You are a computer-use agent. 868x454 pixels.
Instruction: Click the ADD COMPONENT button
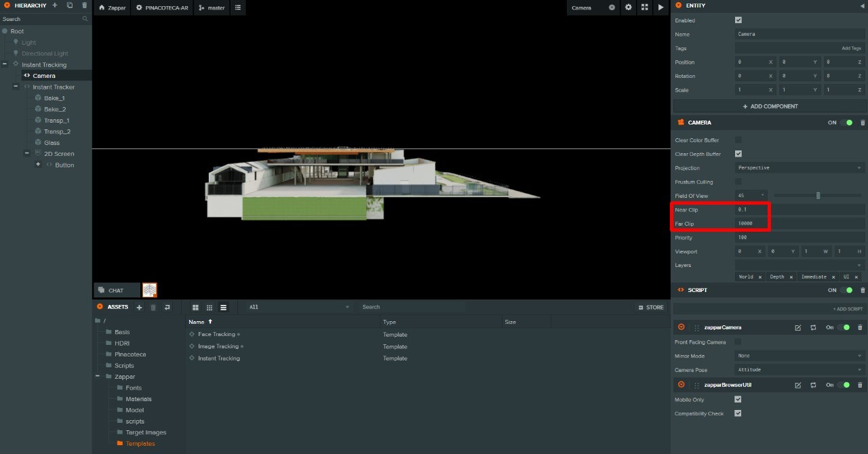pyautogui.click(x=770, y=106)
